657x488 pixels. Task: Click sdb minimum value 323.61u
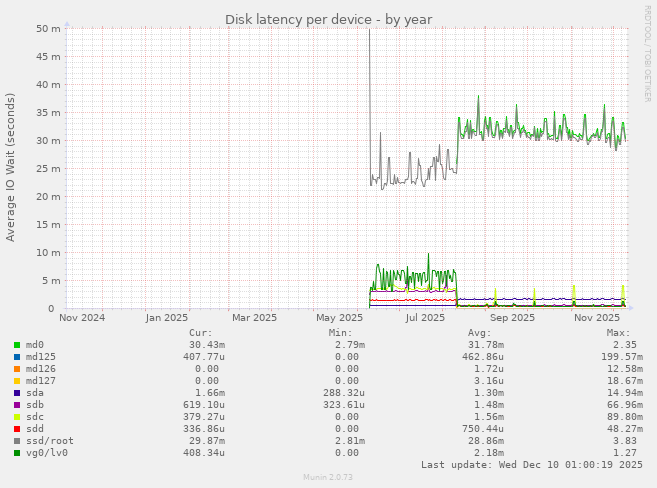[344, 405]
